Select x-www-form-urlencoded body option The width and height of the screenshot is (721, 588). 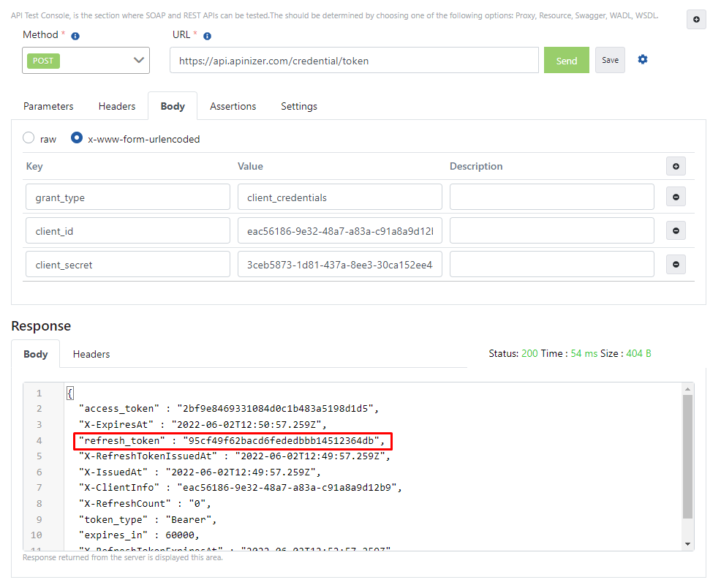77,138
